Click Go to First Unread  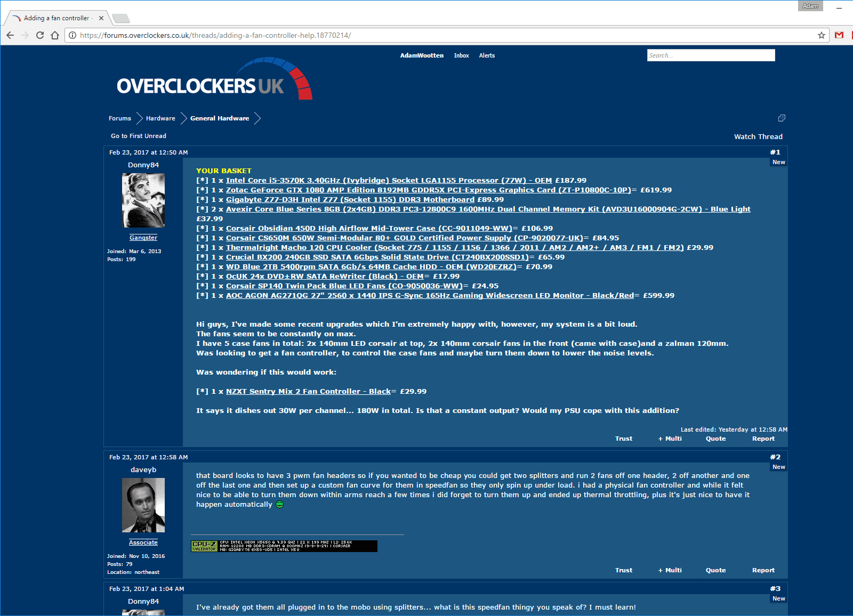point(139,136)
